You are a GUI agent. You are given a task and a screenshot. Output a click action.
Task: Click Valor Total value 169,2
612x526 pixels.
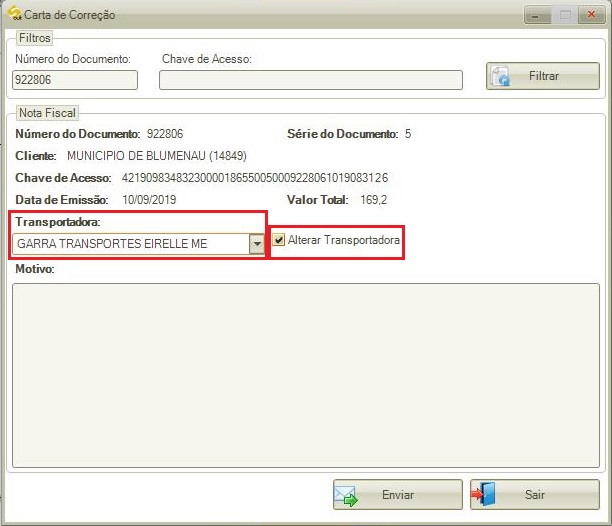click(x=374, y=200)
